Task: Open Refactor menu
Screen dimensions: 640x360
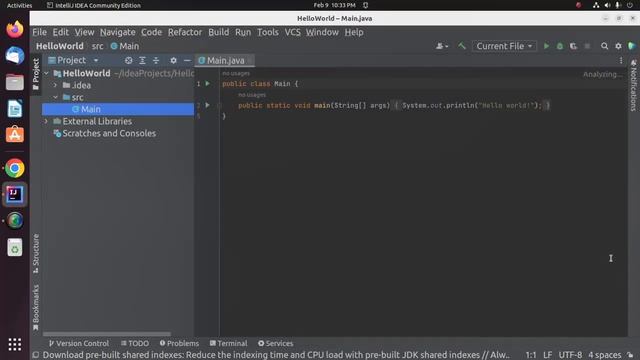Action: pos(185,32)
